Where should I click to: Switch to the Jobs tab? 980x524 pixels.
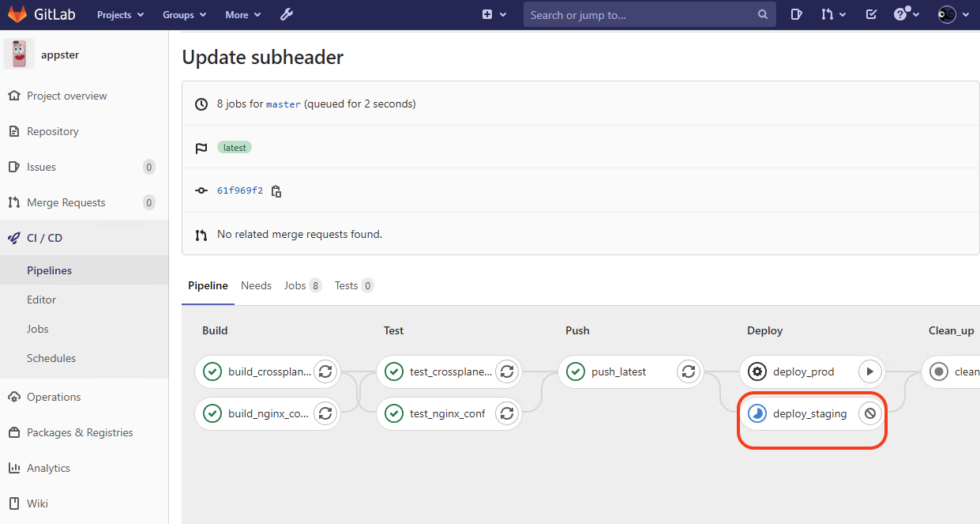[x=302, y=285]
